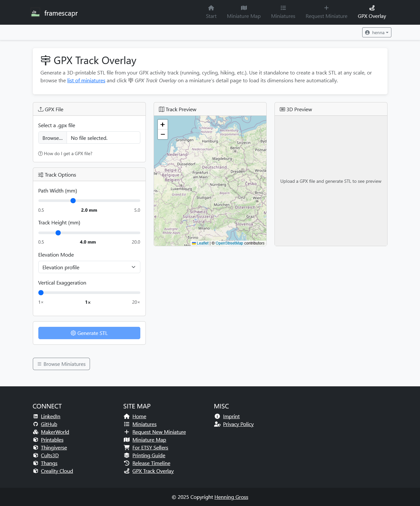420x506 pixels.
Task: Open the Miniature Map footer link
Action: [x=149, y=440]
